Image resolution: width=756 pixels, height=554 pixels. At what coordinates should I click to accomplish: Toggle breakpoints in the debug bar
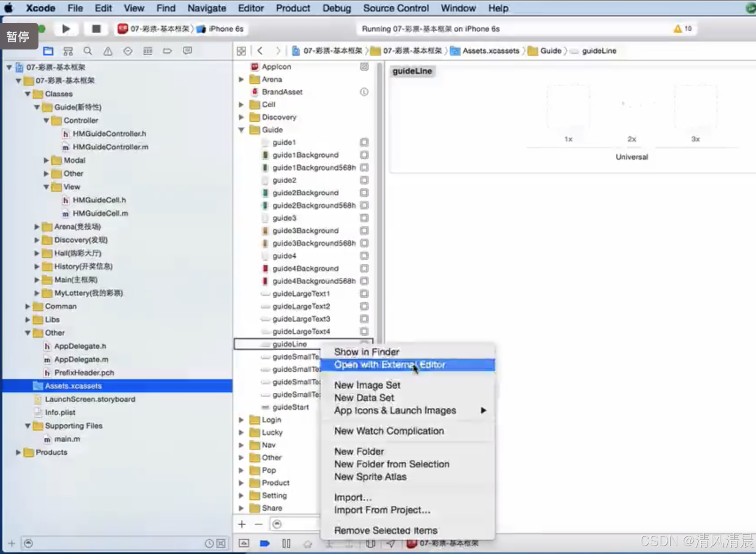point(265,543)
